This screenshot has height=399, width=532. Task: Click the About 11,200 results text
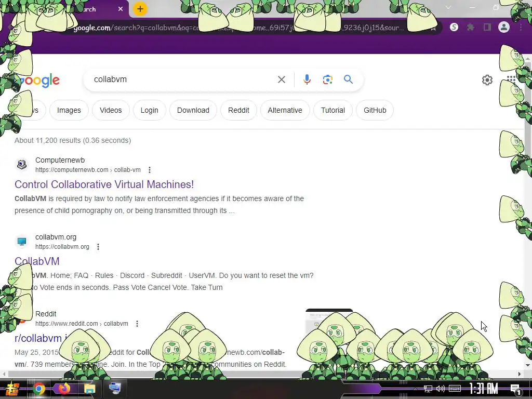pyautogui.click(x=73, y=140)
